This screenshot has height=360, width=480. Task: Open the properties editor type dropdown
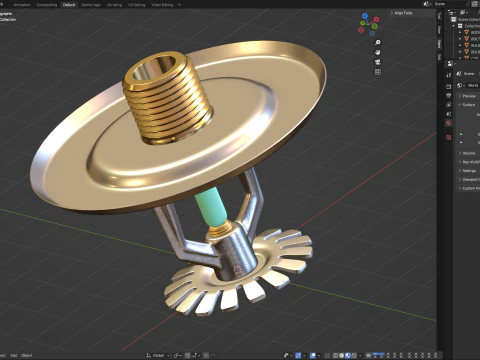click(x=451, y=63)
